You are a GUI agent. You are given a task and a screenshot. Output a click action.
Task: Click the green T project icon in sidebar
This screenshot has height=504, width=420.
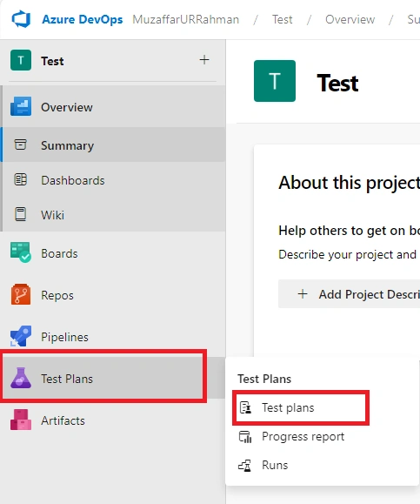point(21,60)
